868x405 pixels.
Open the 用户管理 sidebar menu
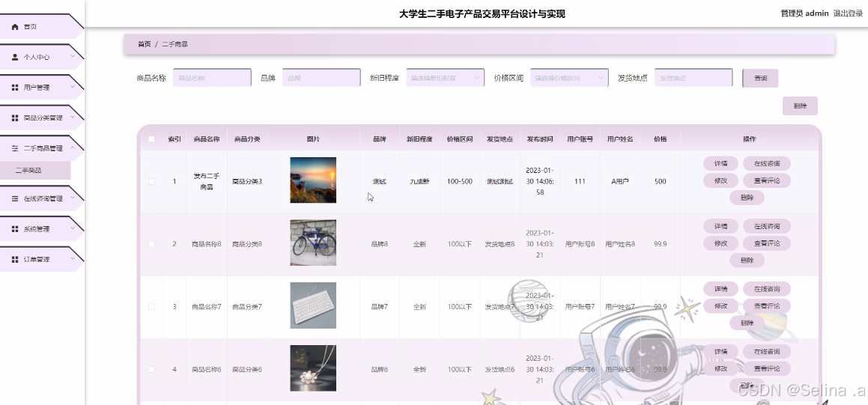coord(41,88)
